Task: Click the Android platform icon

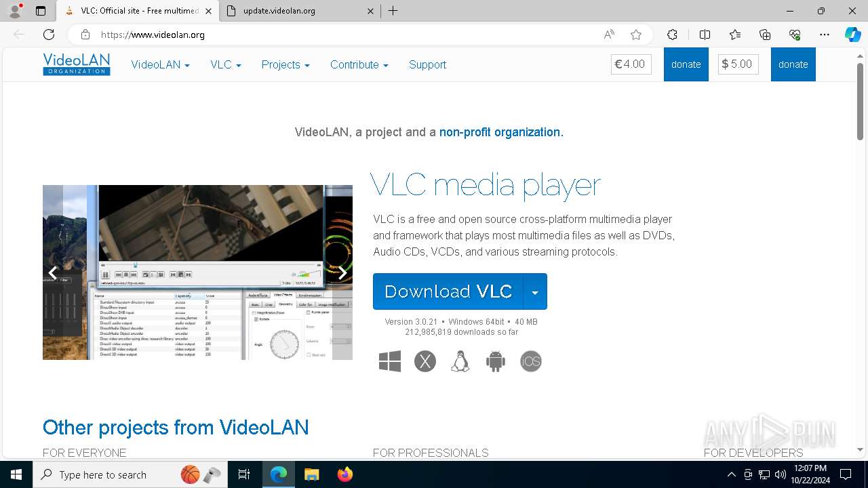Action: [496, 361]
